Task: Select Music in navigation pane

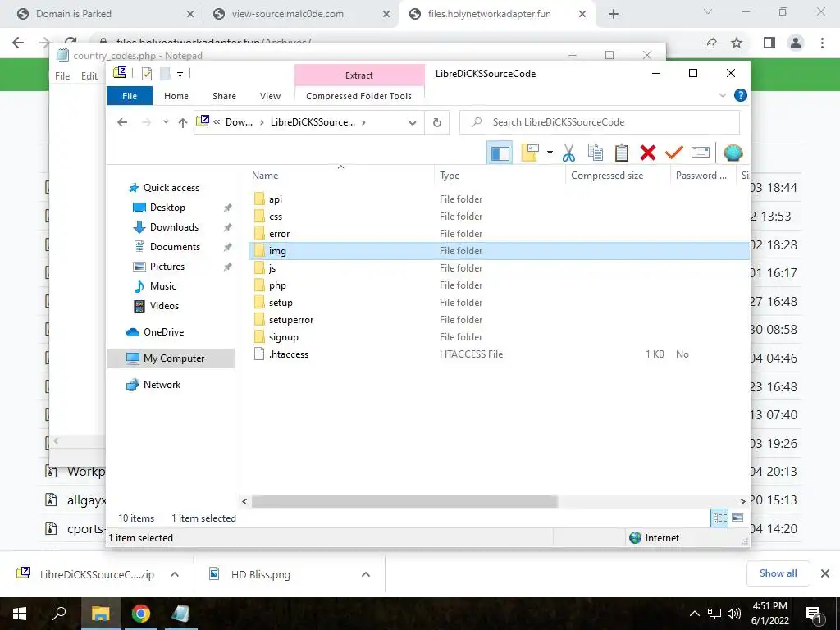Action: tap(162, 286)
